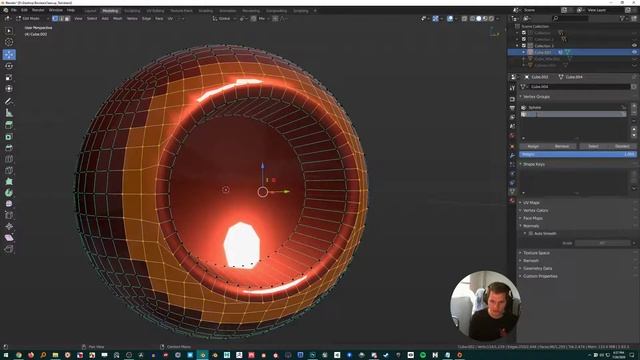The height and width of the screenshot is (360, 640).
Task: Select the Measure tool
Action: [9, 113]
